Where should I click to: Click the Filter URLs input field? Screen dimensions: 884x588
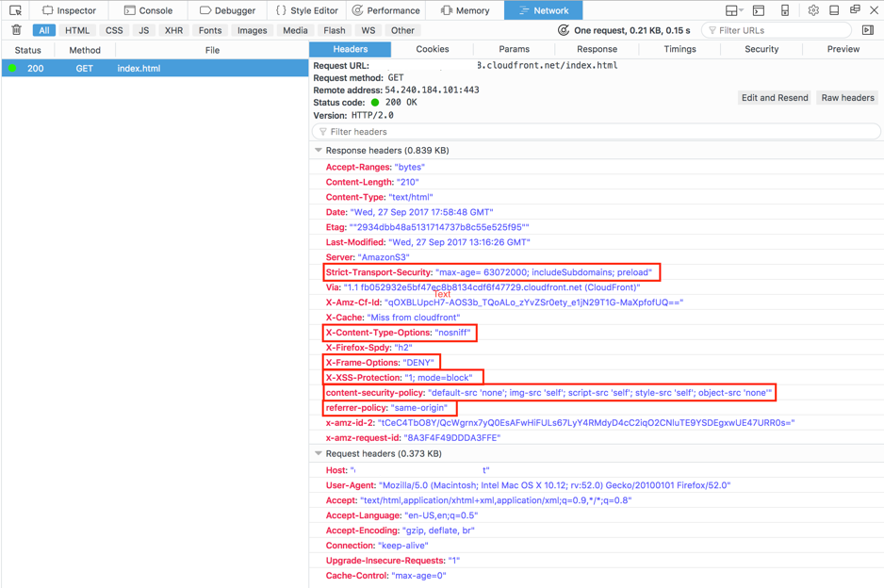point(776,29)
